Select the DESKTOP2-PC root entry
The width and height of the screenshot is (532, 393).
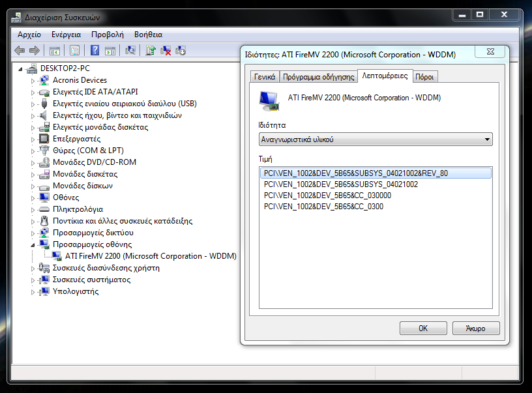click(x=65, y=68)
